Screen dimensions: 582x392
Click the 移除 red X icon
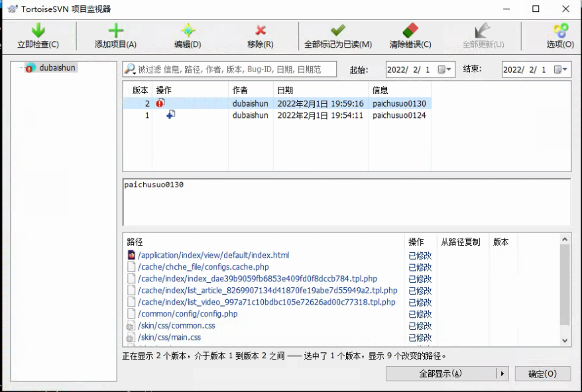[261, 30]
